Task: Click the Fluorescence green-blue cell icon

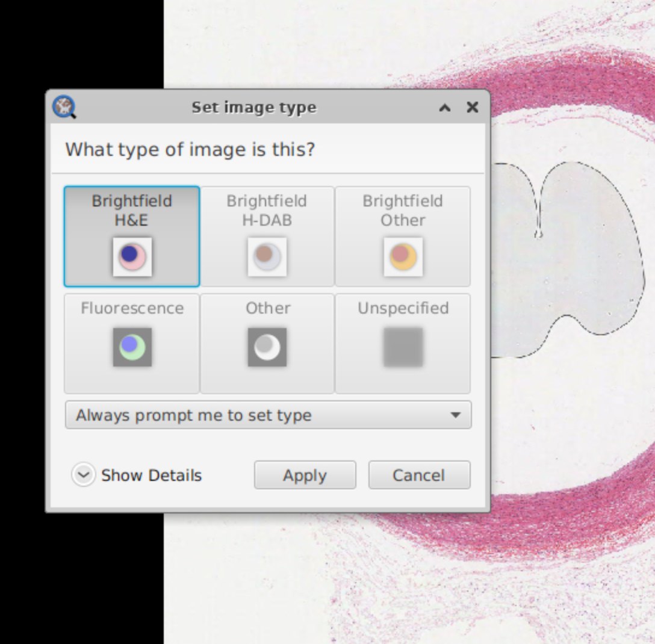Action: pyautogui.click(x=132, y=347)
